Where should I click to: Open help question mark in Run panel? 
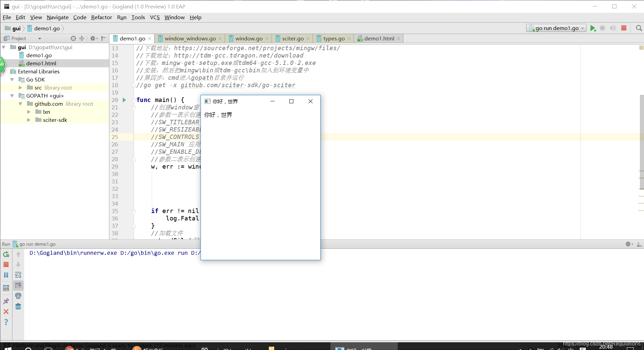click(x=6, y=322)
